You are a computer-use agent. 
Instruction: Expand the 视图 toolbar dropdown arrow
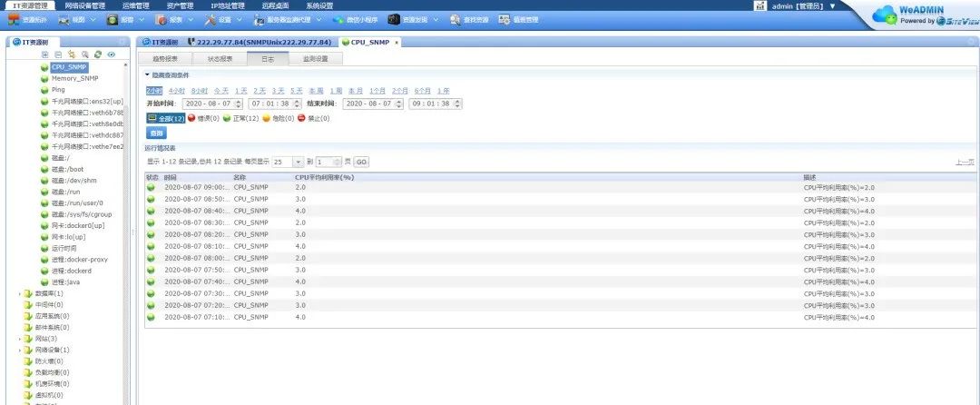(x=93, y=20)
